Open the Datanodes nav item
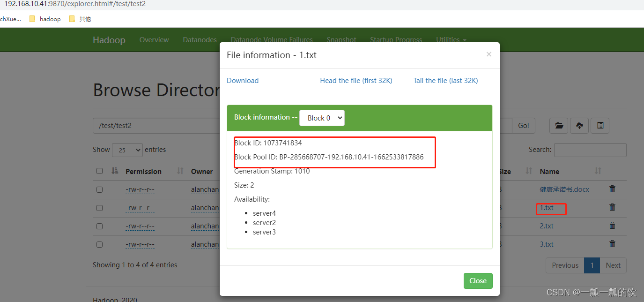This screenshot has height=302, width=644. 200,40
